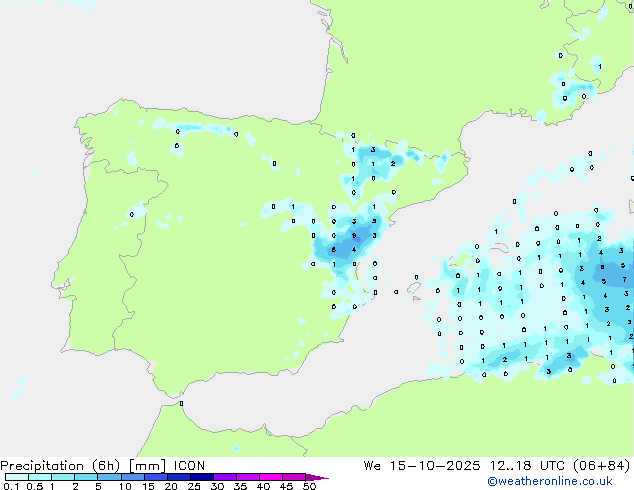Click legend value label "10"

(x=125, y=486)
